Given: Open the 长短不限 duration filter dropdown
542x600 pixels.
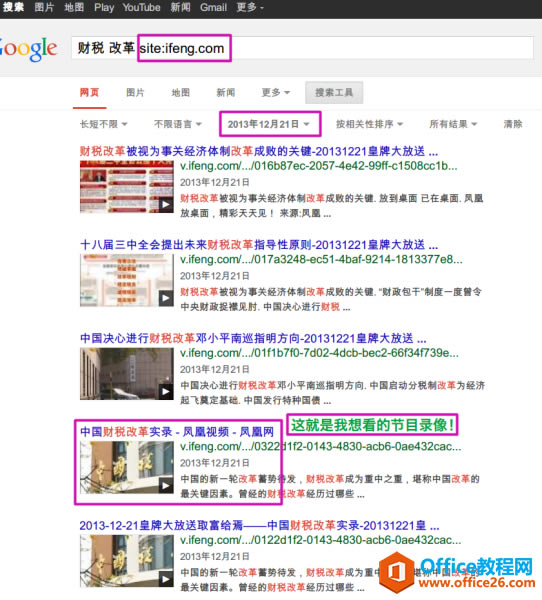Looking at the screenshot, I should (x=103, y=124).
